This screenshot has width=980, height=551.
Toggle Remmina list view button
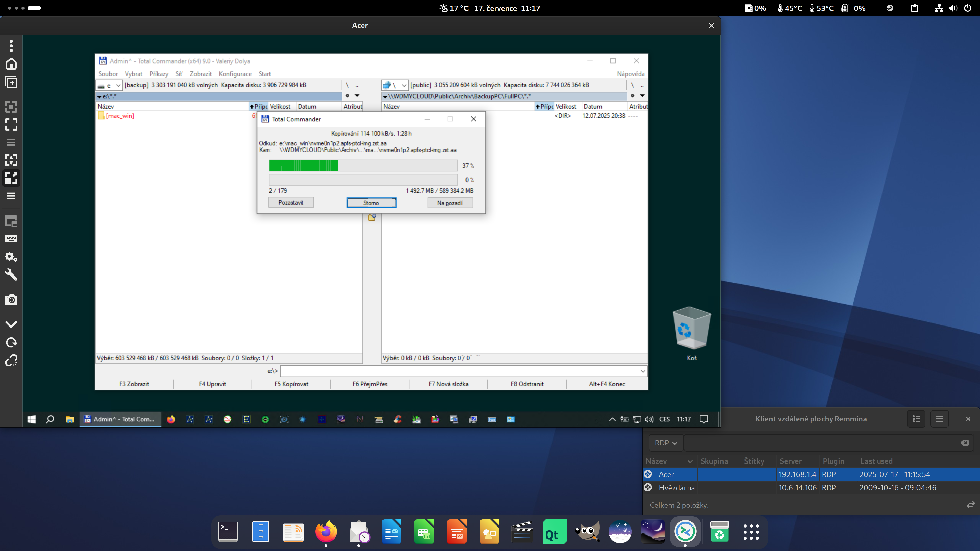point(916,419)
